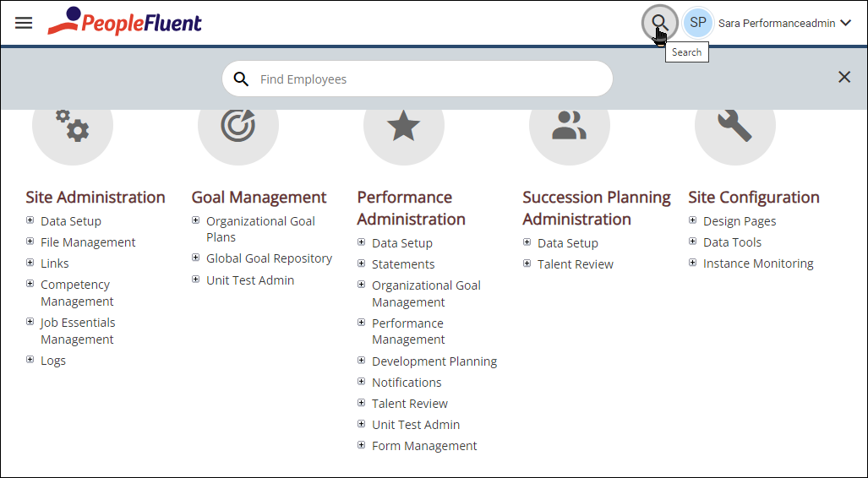The image size is (868, 478).
Task: Click the Site Administration gears icon
Action: [x=73, y=126]
